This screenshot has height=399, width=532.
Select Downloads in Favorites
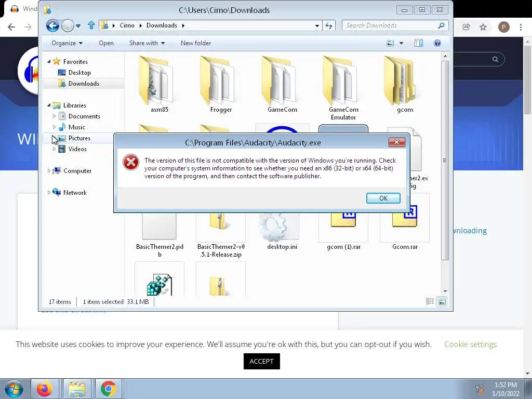pyautogui.click(x=84, y=84)
